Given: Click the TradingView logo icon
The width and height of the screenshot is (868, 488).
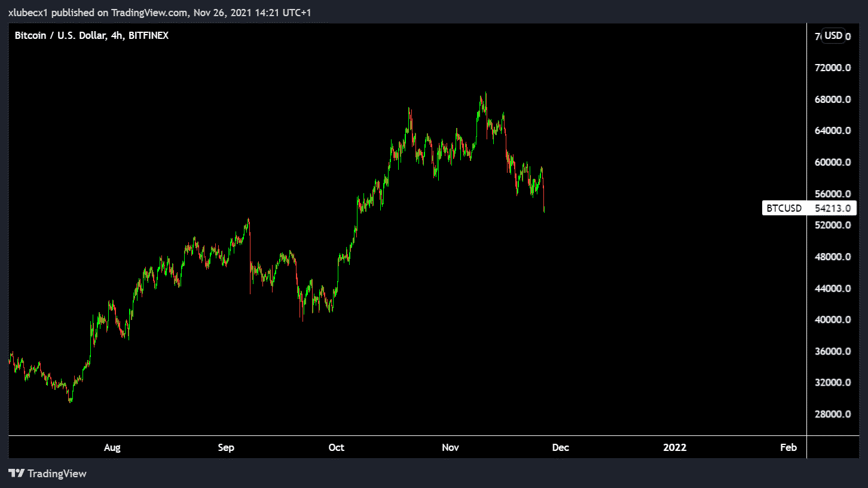Looking at the screenshot, I should pyautogui.click(x=16, y=474).
